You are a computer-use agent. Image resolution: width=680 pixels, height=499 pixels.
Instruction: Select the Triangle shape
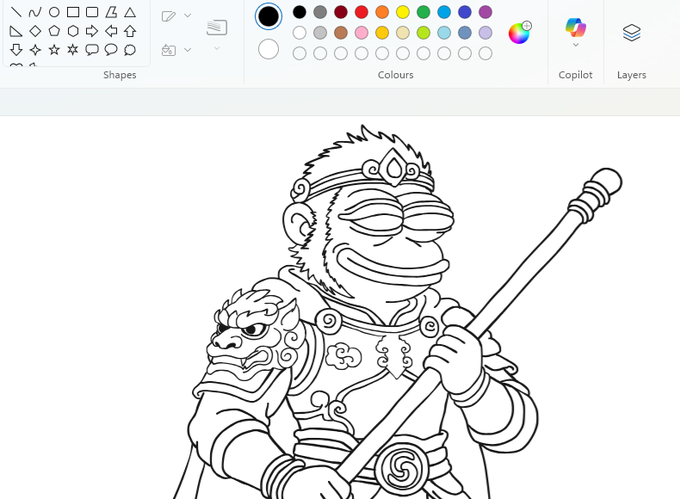130,12
